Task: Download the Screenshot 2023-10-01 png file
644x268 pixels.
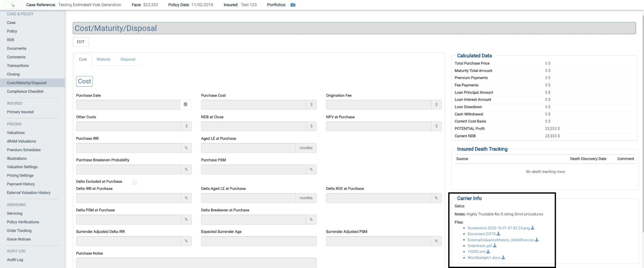Action: tap(533, 228)
